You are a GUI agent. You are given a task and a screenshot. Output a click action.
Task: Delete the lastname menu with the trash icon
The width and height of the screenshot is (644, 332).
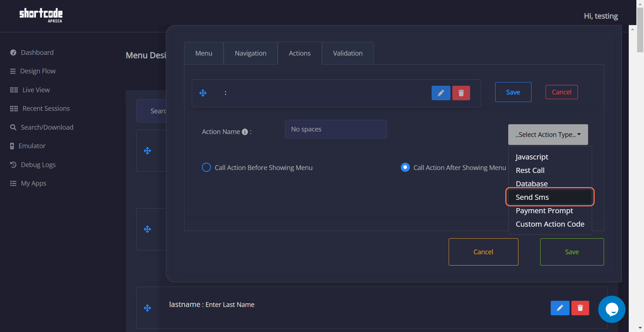[x=580, y=308]
